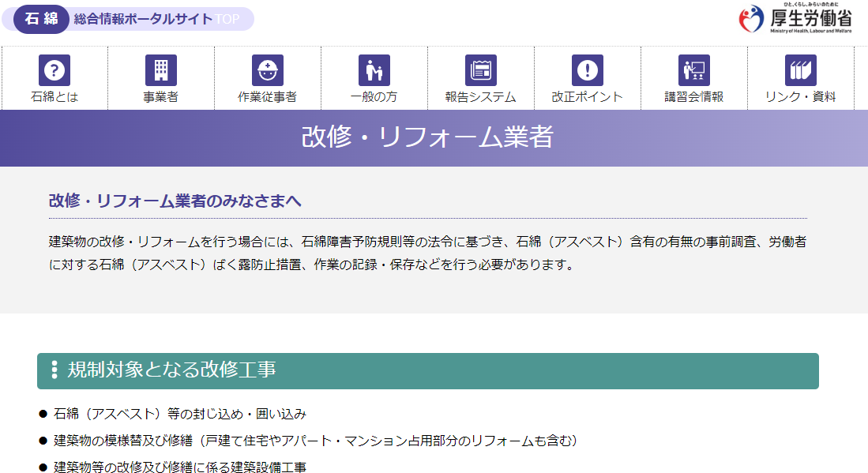Go to 総合情報ポータルサイト TOP link
The image size is (868, 473).
click(x=156, y=20)
